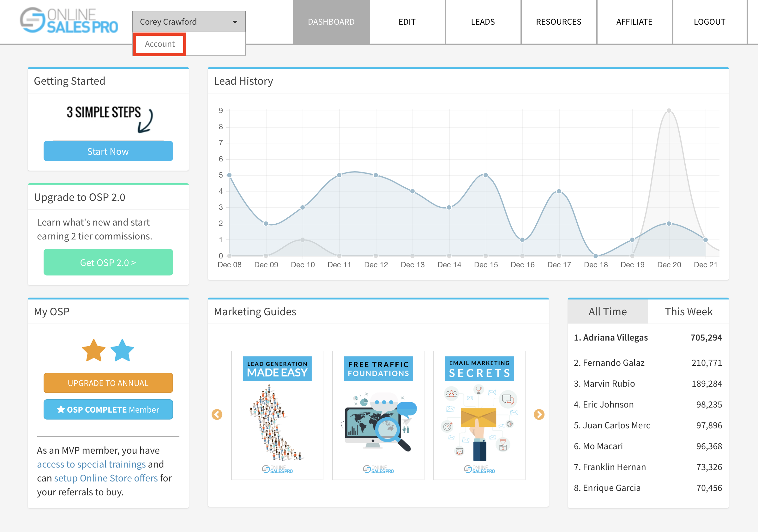Click next arrow in Marketing Guides
Screen dimensions: 758x532
(539, 414)
